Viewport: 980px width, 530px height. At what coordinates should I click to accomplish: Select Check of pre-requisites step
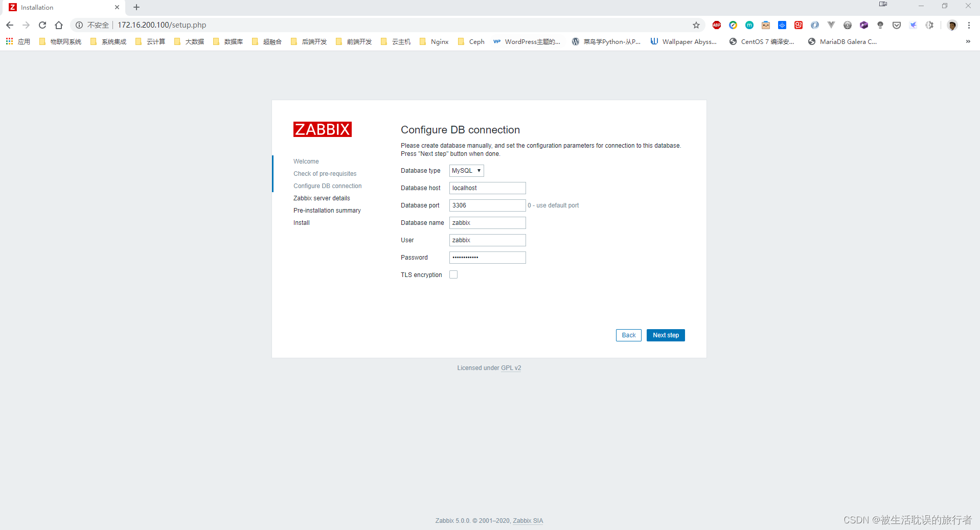(x=325, y=174)
